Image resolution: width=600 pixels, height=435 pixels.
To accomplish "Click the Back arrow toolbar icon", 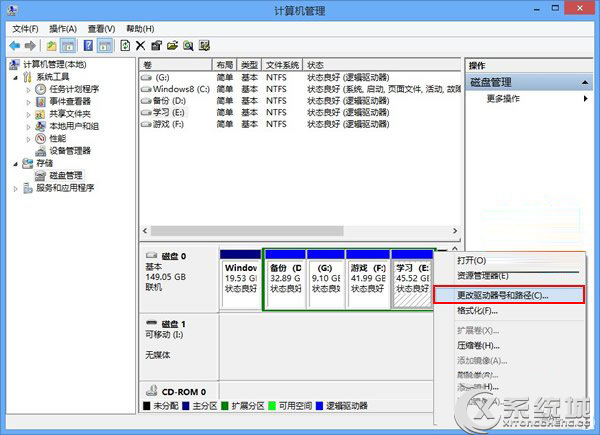I will point(15,46).
